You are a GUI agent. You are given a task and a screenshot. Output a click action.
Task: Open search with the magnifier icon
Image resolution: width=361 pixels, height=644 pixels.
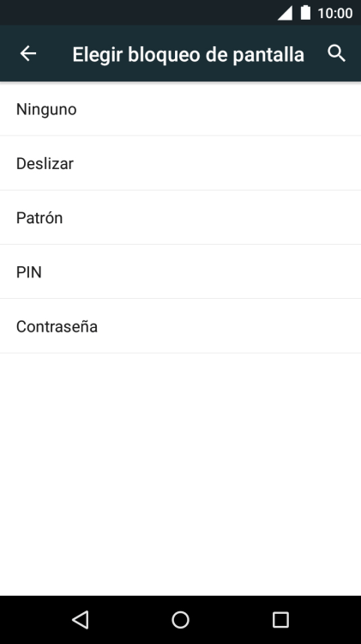(336, 53)
